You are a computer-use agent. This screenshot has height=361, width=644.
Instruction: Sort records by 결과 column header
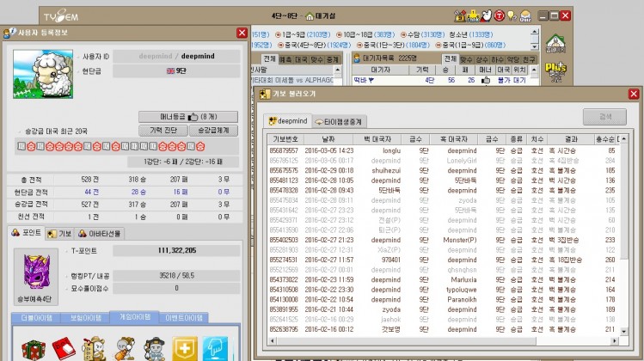[x=571, y=138]
